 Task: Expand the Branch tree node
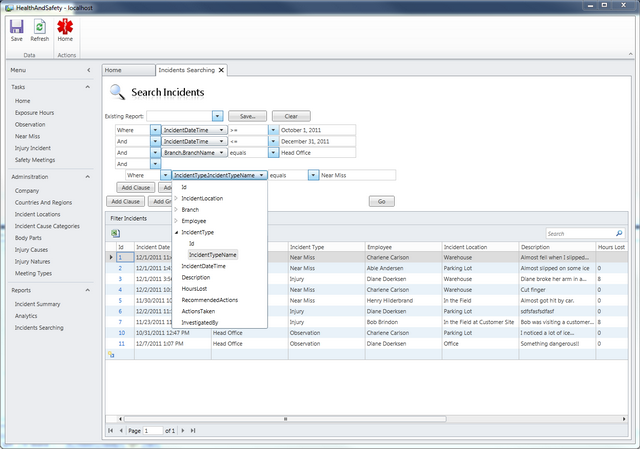coord(176,210)
